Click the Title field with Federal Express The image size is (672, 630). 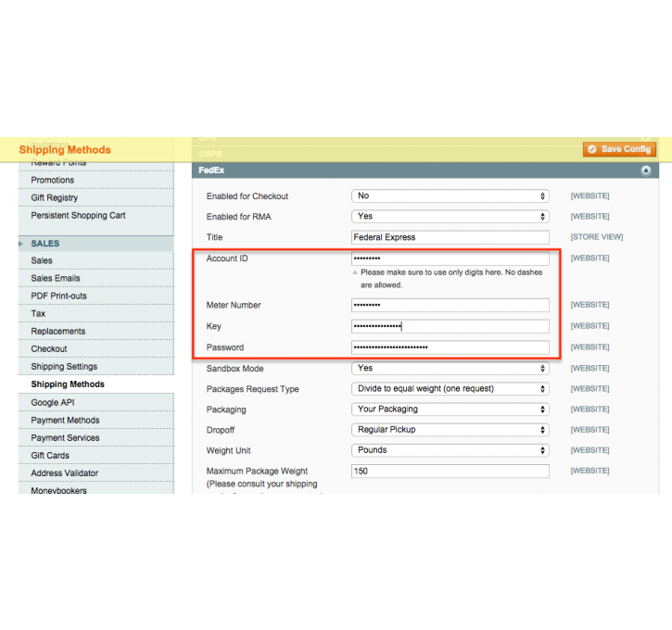click(450, 237)
